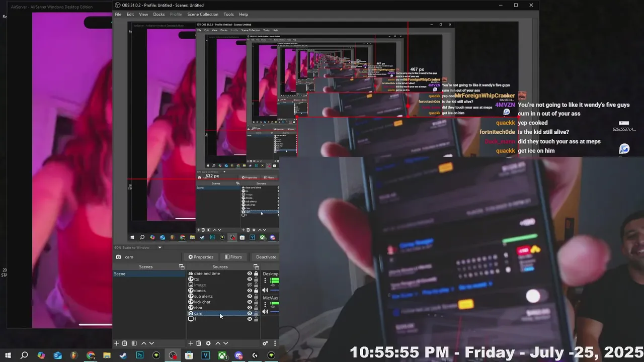Image resolution: width=644 pixels, height=362 pixels.
Task: Show the hidden Image source
Action: (250, 285)
